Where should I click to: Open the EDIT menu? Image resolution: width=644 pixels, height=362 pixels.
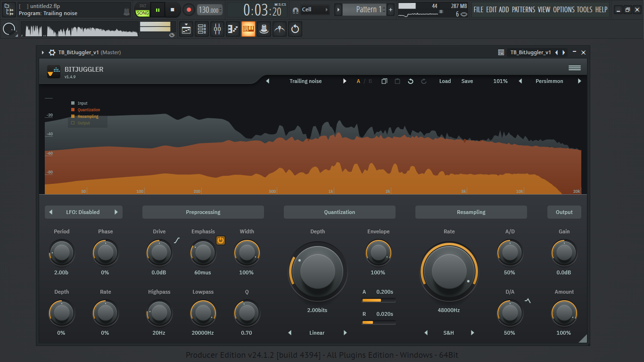(x=491, y=9)
